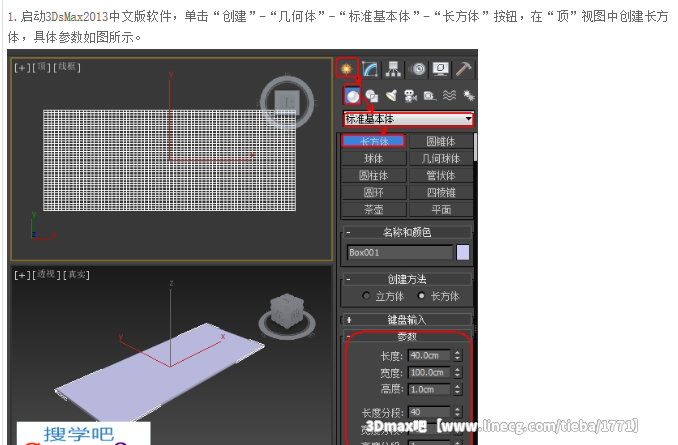Select the 立方体 cube radio button
The height and width of the screenshot is (445, 678).
click(x=366, y=295)
